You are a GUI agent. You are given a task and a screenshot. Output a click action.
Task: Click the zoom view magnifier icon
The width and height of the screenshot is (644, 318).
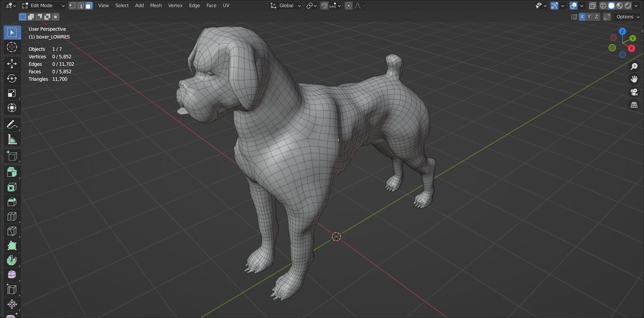click(634, 66)
